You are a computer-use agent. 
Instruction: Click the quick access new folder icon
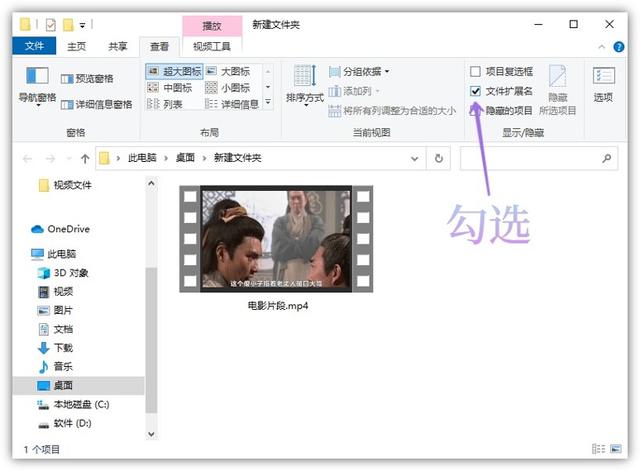[68, 25]
